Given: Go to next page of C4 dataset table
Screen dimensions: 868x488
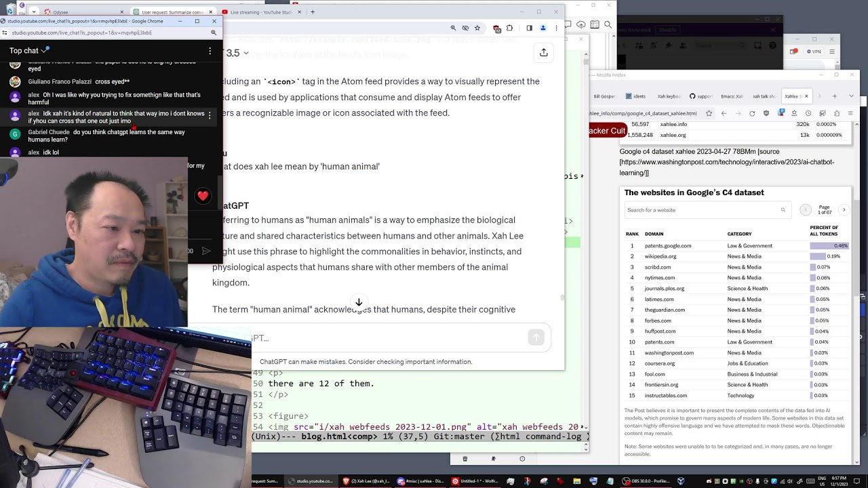Looking at the screenshot, I should 844,210.
